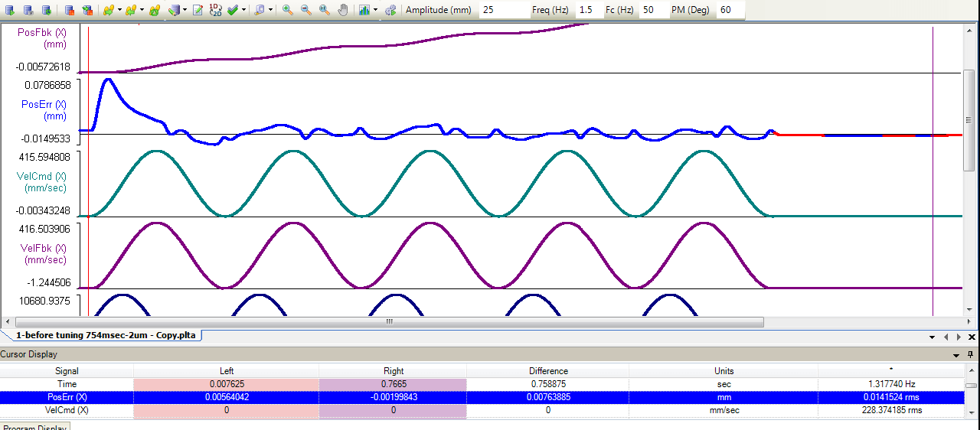Click the 228.374185 rms value cell

[891, 410]
